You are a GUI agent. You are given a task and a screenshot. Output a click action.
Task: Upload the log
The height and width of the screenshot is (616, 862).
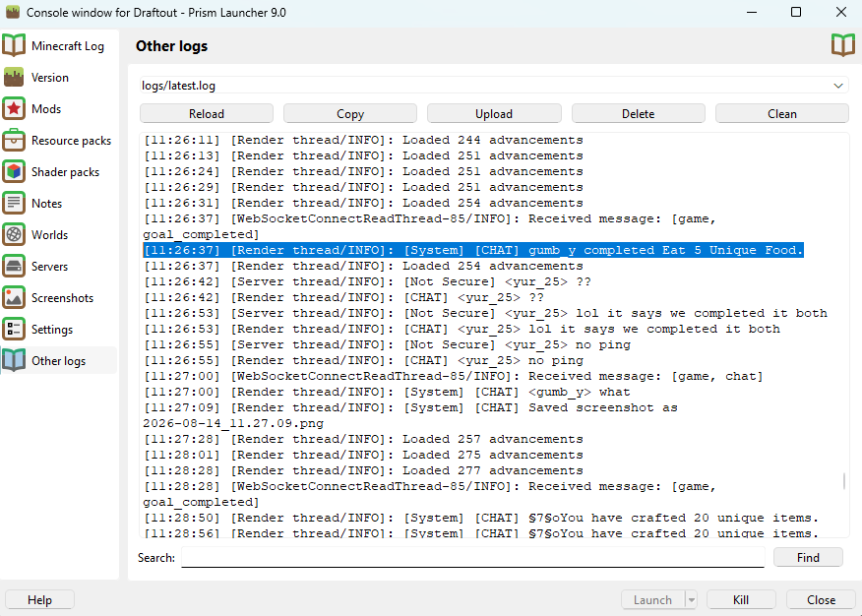pos(494,114)
